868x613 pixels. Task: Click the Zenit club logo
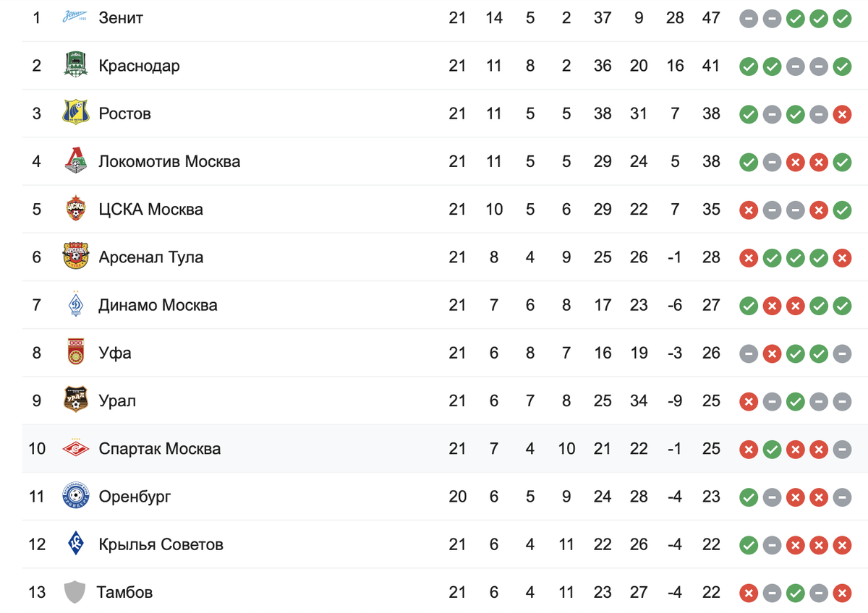(75, 18)
